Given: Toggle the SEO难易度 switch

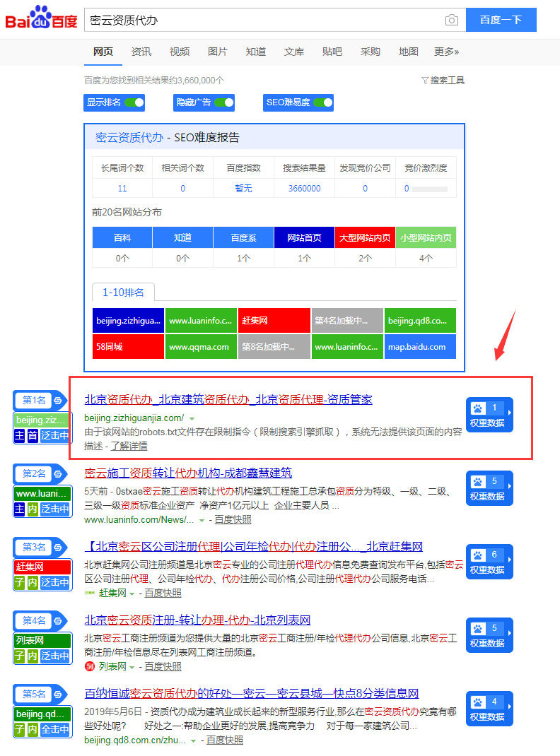Looking at the screenshot, I should point(323,102).
